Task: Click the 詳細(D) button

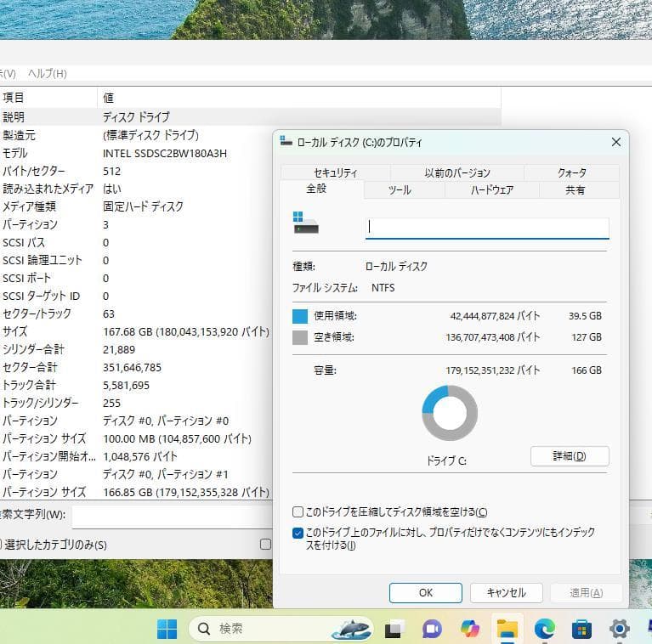Action: [x=570, y=456]
